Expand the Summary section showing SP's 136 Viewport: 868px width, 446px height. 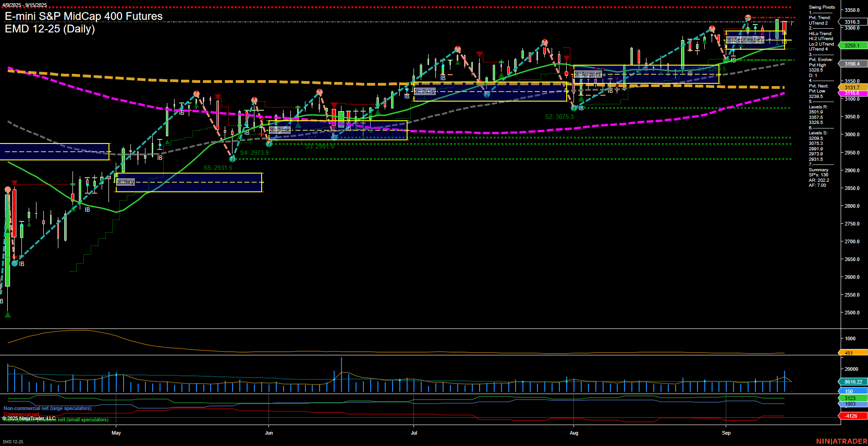[820, 169]
